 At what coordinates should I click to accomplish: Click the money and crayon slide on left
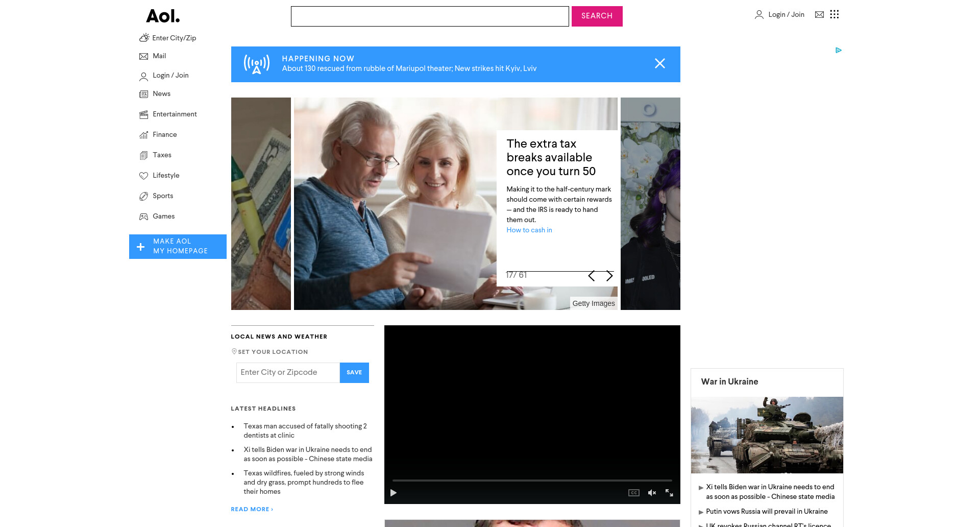click(261, 204)
